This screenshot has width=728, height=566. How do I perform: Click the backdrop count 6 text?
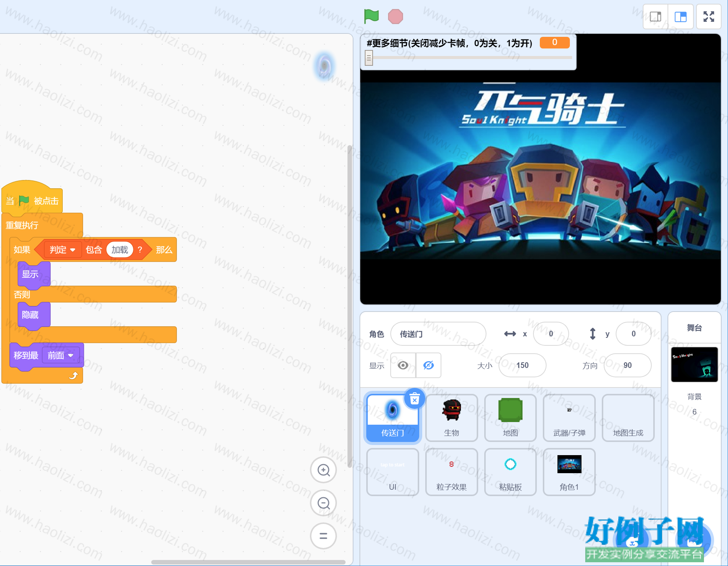tap(695, 412)
